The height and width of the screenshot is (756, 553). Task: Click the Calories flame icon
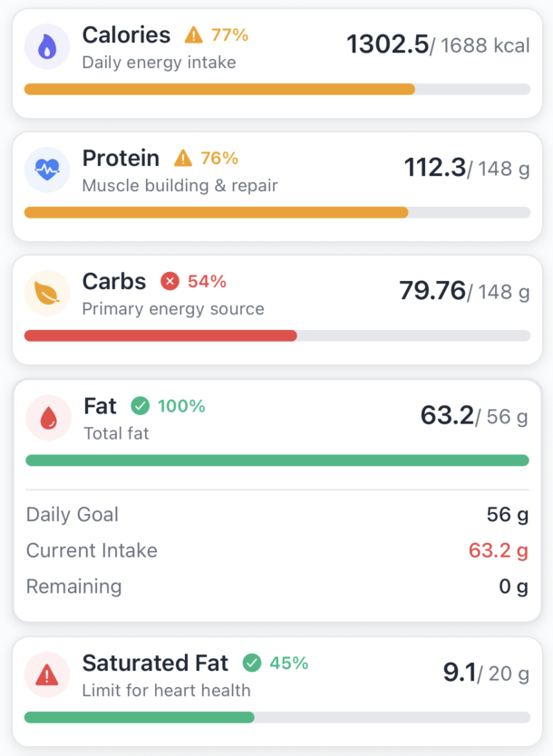coord(47,47)
